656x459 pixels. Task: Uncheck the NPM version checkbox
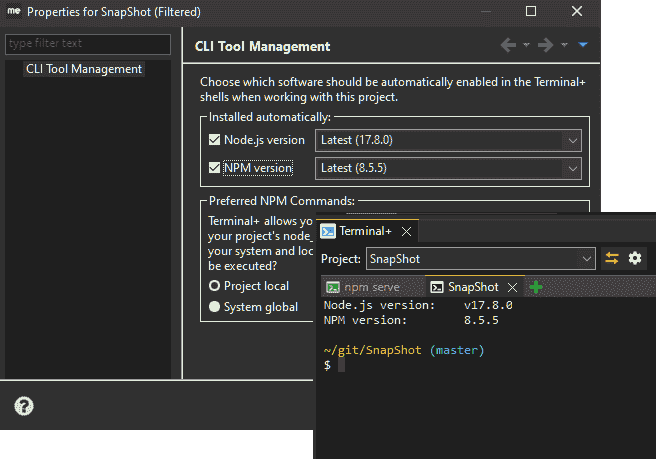pyautogui.click(x=214, y=168)
